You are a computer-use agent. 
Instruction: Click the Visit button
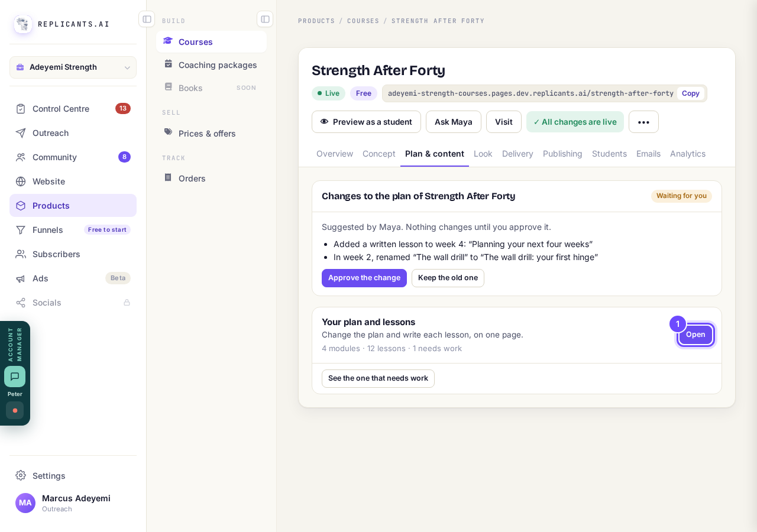(504, 122)
